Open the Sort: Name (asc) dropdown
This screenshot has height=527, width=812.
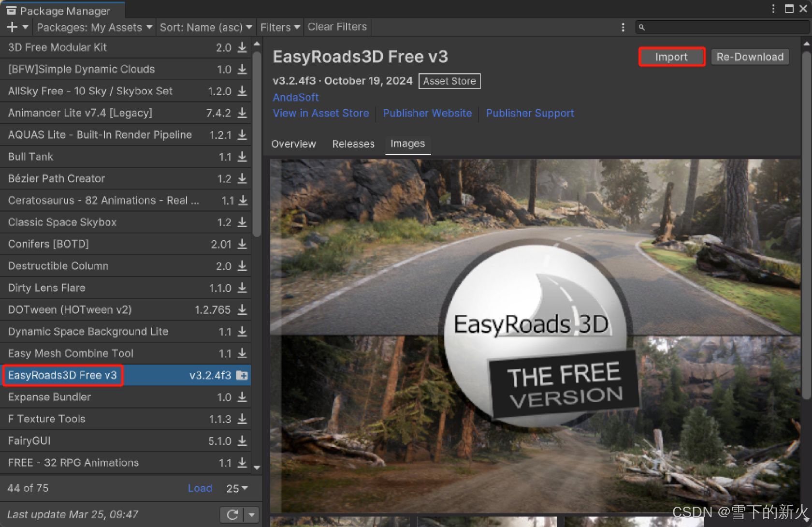click(x=206, y=27)
